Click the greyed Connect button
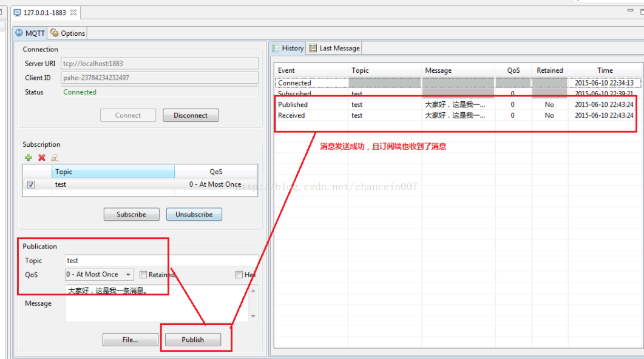Screen dimensions: 644x359 pyautogui.click(x=127, y=115)
